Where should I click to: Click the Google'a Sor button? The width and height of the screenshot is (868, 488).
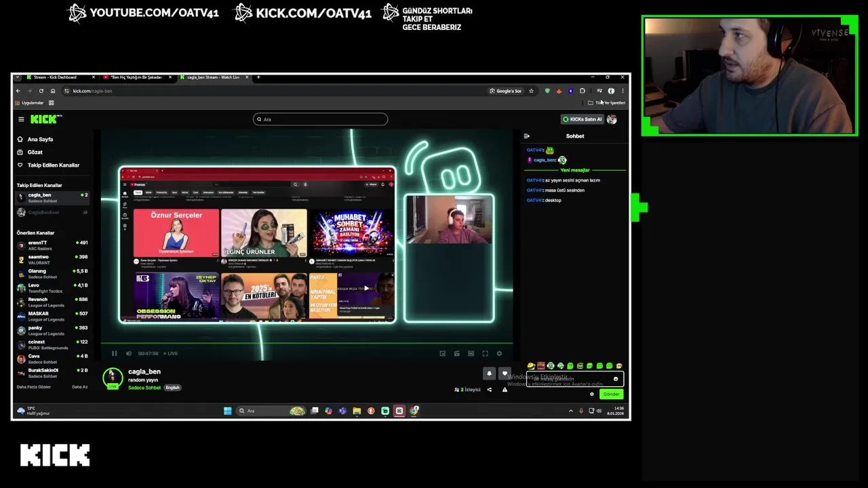coord(506,91)
